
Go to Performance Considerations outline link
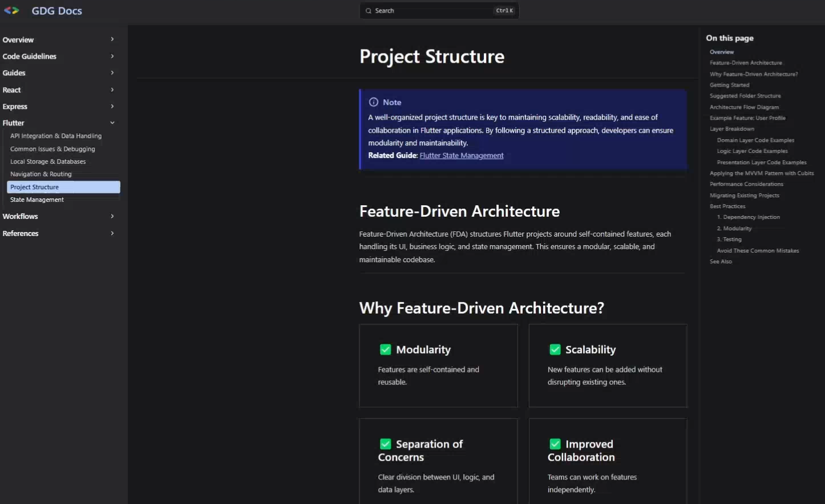point(746,184)
